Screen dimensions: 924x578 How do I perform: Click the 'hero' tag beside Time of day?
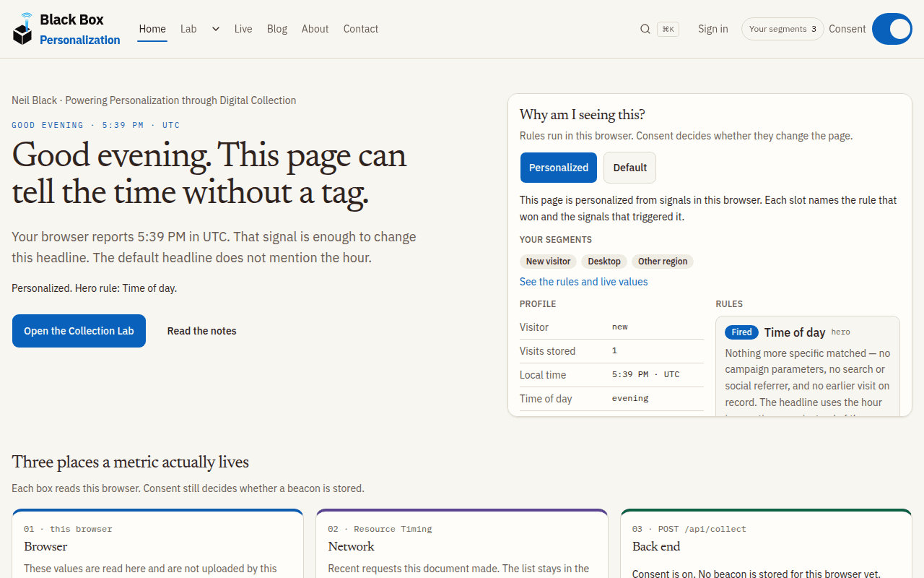[841, 332]
